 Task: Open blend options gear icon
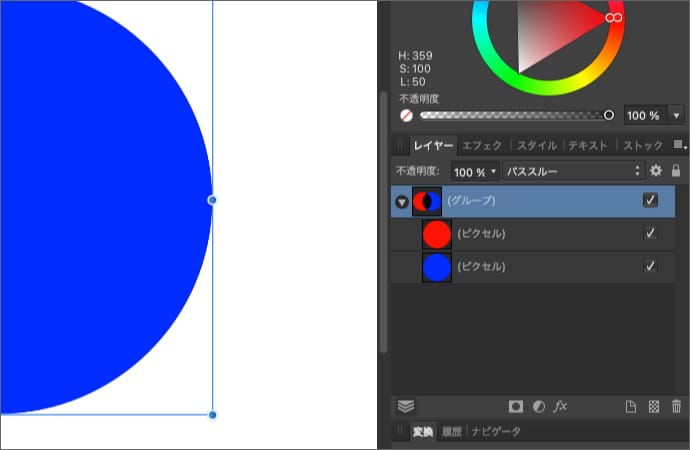point(657,172)
